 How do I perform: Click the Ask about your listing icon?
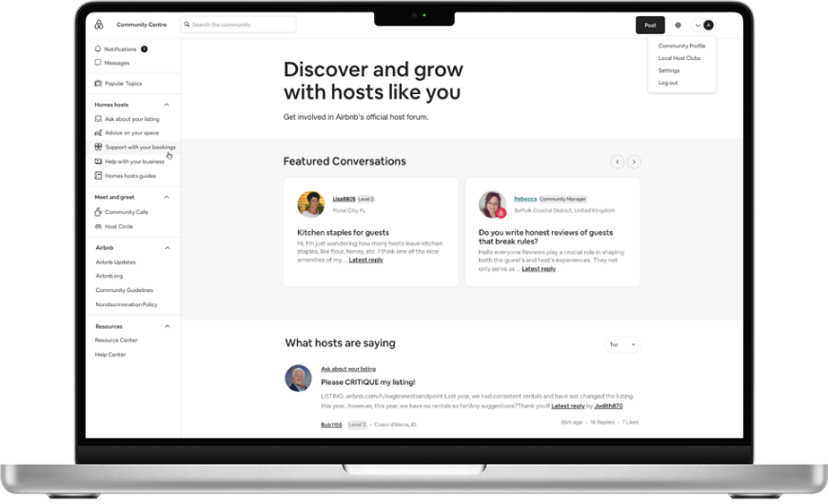98,119
